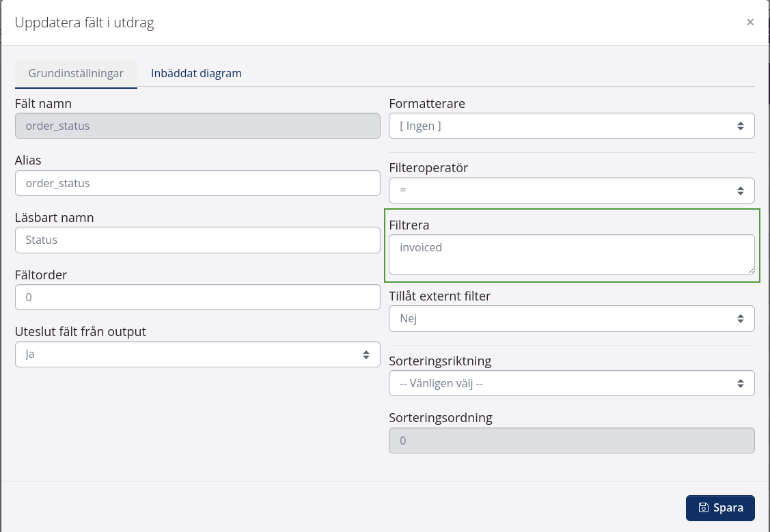Focus the Fältorder input field
This screenshot has width=770, height=532.
click(x=197, y=297)
